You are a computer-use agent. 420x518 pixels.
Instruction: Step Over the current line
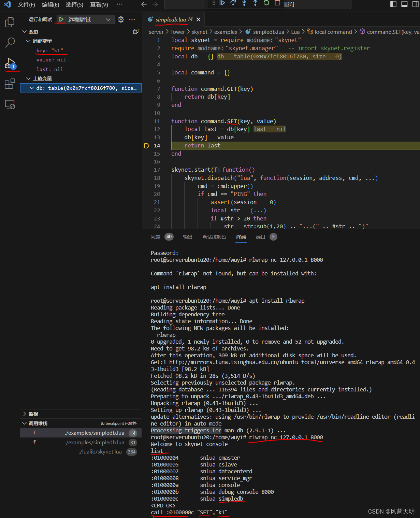[x=233, y=3]
